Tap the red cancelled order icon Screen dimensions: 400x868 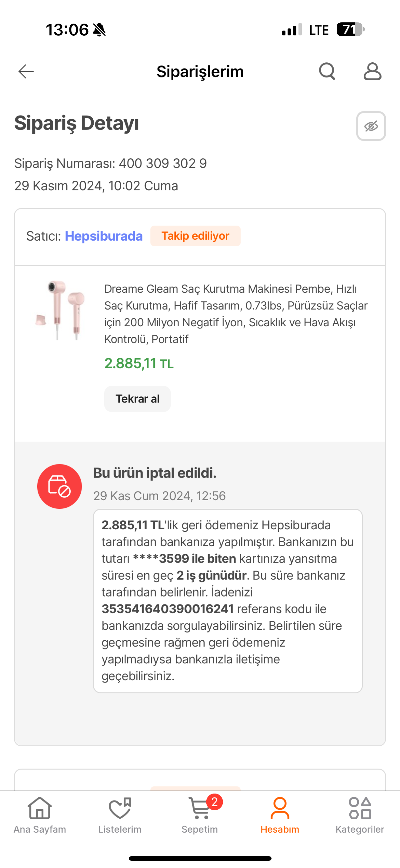(59, 486)
